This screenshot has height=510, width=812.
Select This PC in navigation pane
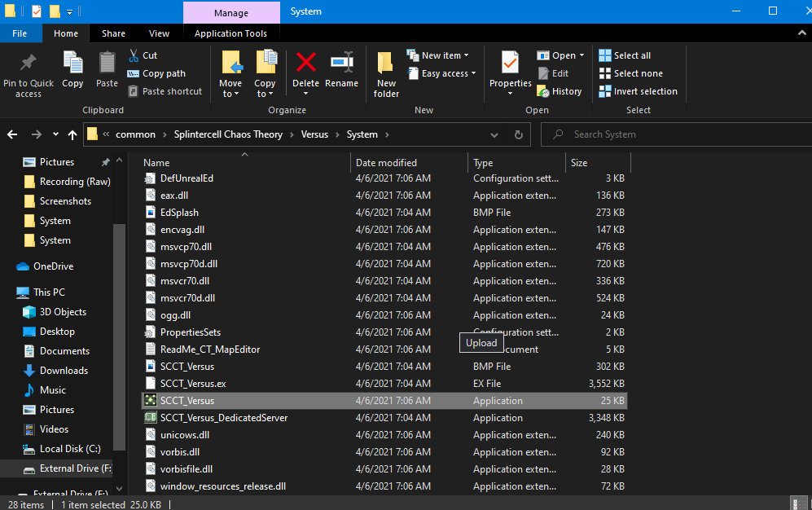(x=41, y=292)
